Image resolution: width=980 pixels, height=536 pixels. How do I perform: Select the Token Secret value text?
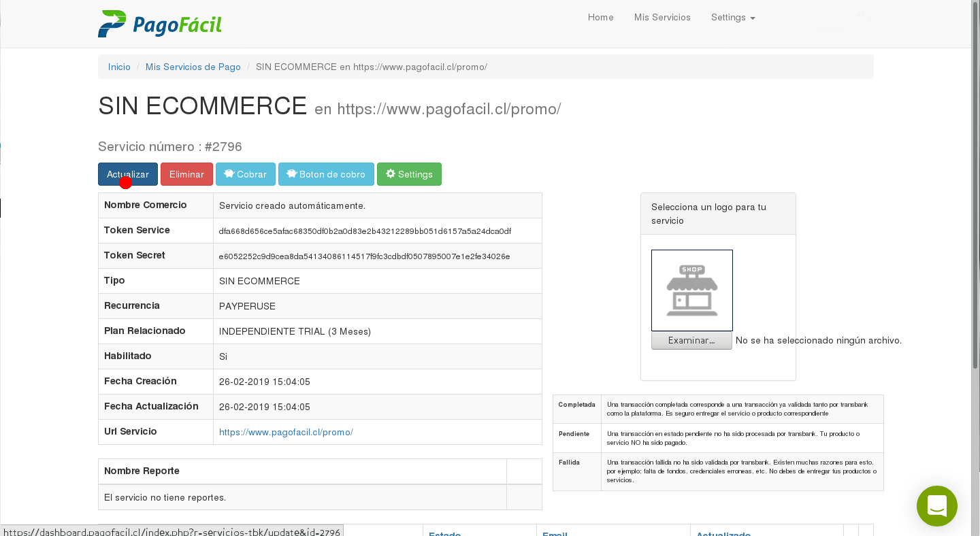coord(364,256)
